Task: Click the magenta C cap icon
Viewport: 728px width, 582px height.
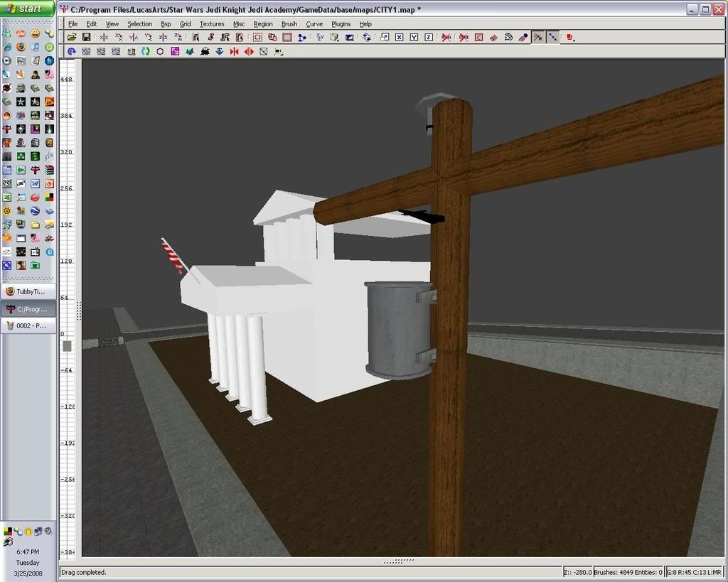Action: (175, 51)
